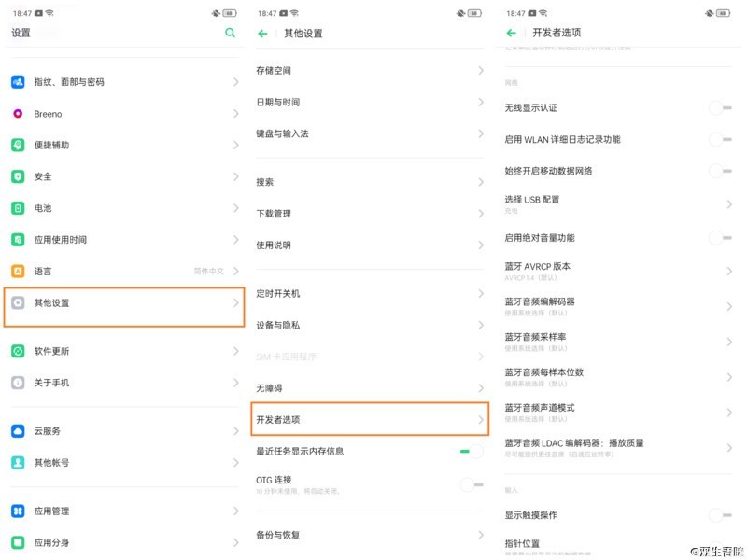The height and width of the screenshot is (560, 747).
Task: Tap the 关于手机 row text
Action: (x=51, y=383)
